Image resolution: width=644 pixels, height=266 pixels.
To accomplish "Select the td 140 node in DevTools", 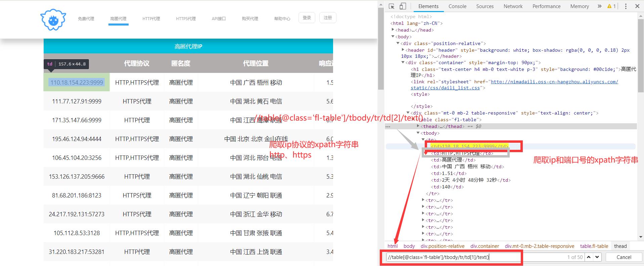I will point(447,187).
